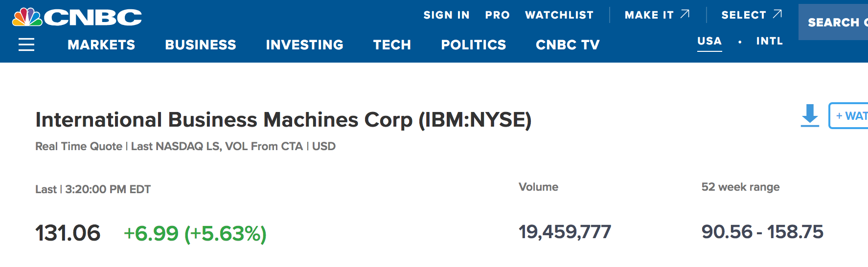Open the Tech menu
868x267 pixels.
coord(392,45)
